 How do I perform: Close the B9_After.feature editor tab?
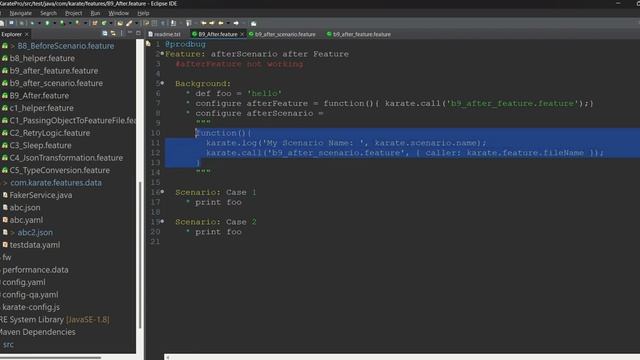pos(242,34)
